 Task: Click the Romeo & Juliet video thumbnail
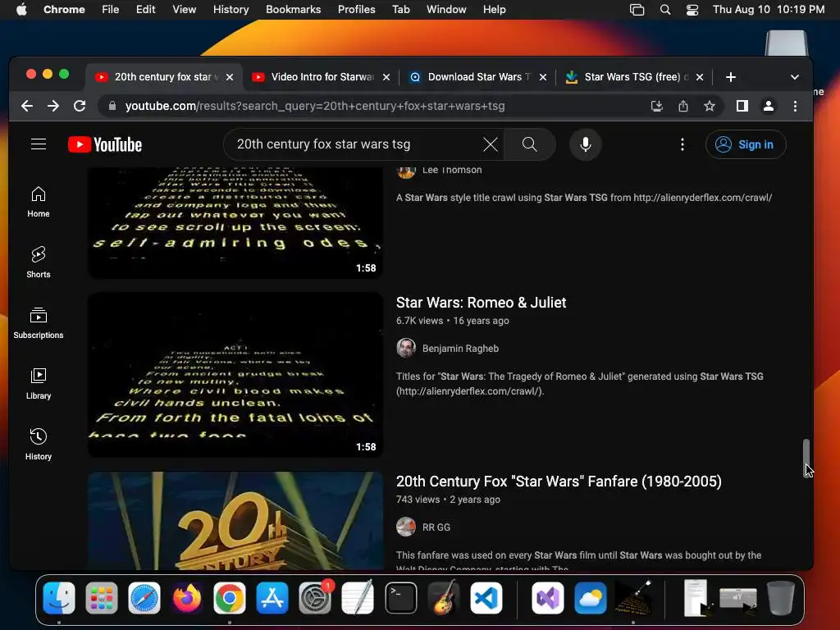coord(235,375)
